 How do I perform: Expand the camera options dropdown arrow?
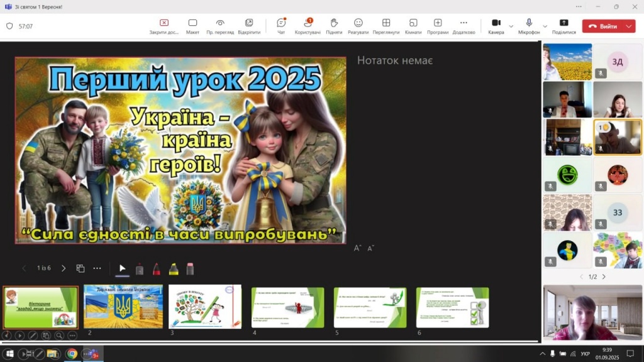coord(511,26)
